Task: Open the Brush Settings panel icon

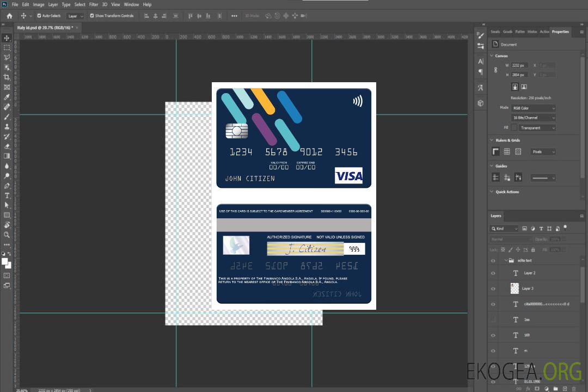Action: [x=481, y=35]
